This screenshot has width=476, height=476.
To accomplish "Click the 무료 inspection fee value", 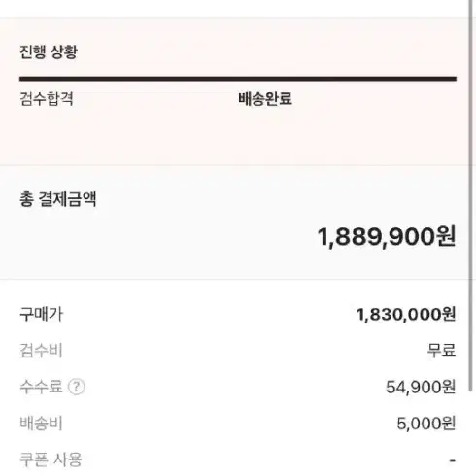I will [441, 350].
